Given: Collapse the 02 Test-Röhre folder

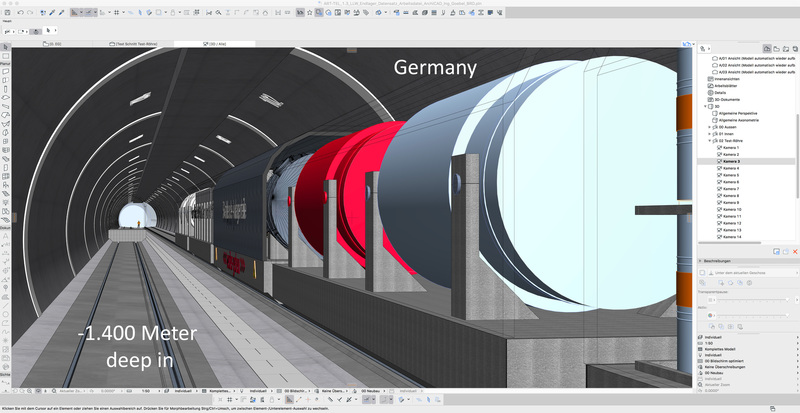Looking at the screenshot, I should click(x=709, y=141).
